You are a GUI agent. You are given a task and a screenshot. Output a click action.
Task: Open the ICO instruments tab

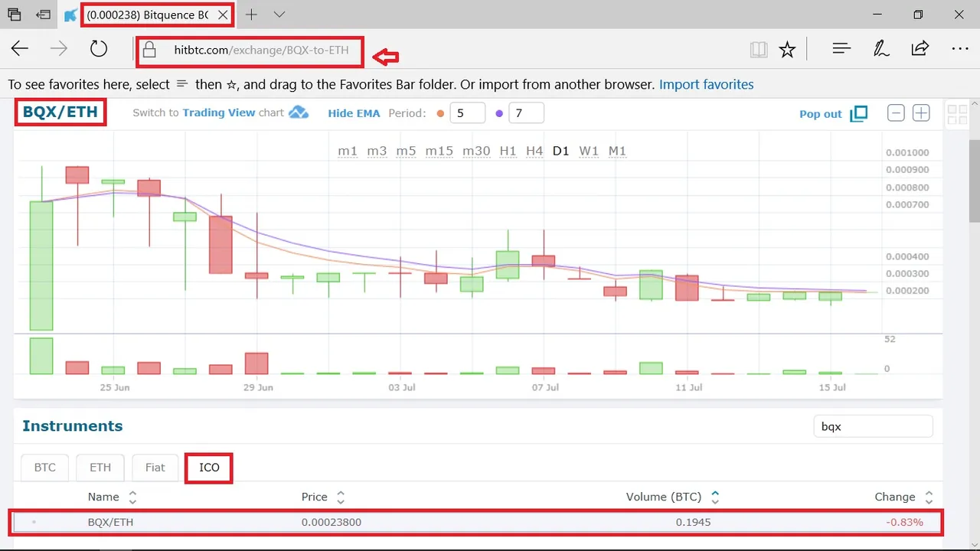209,468
